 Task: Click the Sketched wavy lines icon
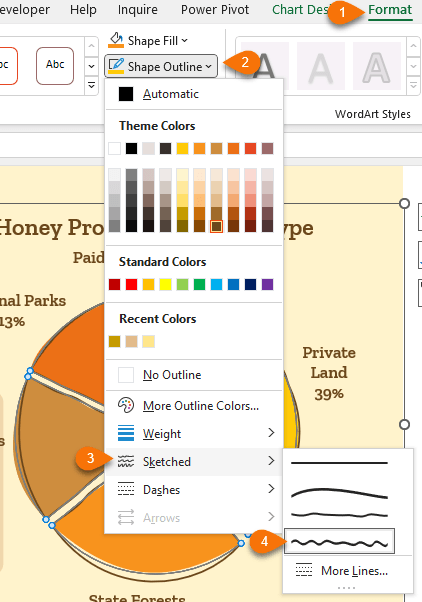point(126,461)
